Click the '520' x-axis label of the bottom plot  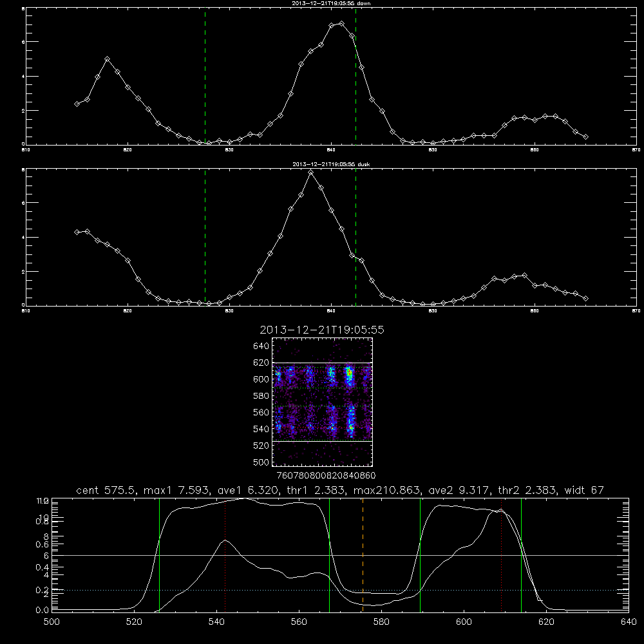(x=134, y=622)
